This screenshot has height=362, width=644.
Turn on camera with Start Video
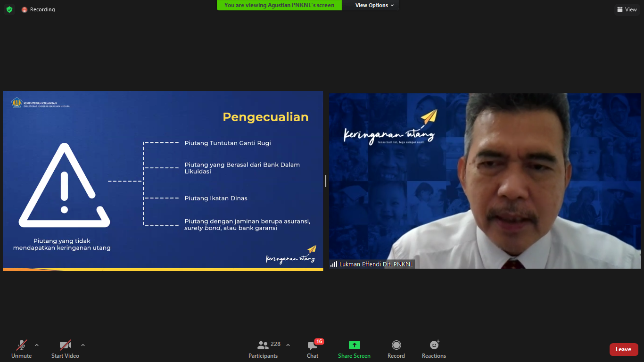click(x=65, y=349)
